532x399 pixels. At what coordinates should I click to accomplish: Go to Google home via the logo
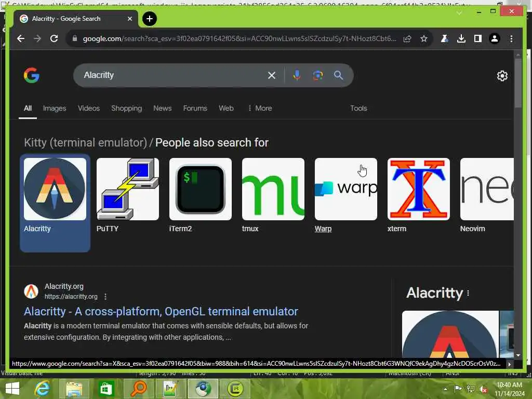(x=32, y=75)
